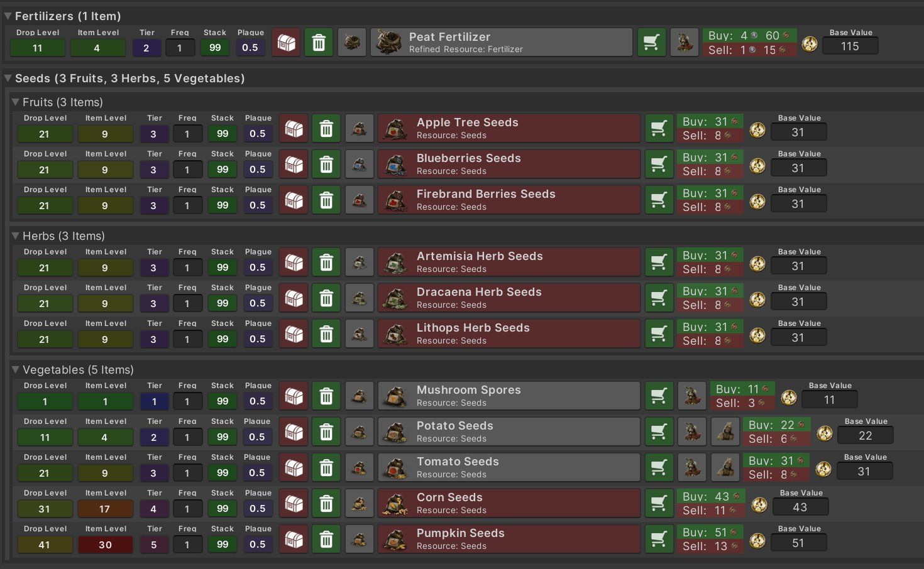Click the trash icon for Apple Tree Seeds
This screenshot has height=569, width=924.
326,129
